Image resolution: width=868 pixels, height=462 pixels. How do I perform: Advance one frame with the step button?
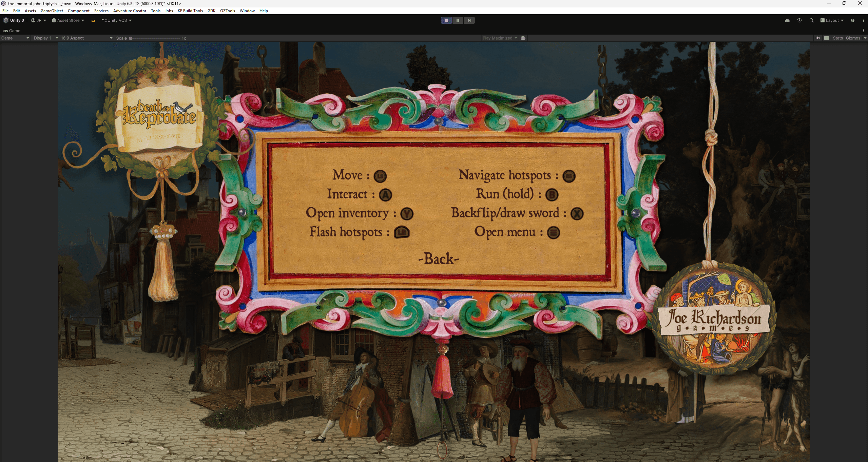(x=469, y=20)
